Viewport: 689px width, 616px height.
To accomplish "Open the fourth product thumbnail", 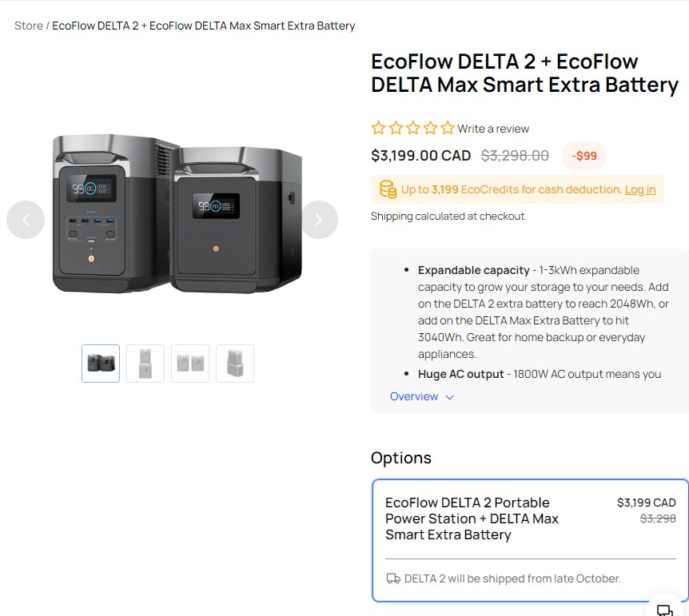I will coord(235,364).
